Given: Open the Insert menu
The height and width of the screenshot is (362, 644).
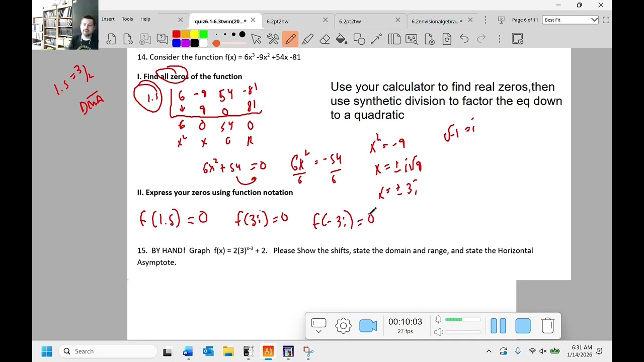Looking at the screenshot, I should (108, 19).
